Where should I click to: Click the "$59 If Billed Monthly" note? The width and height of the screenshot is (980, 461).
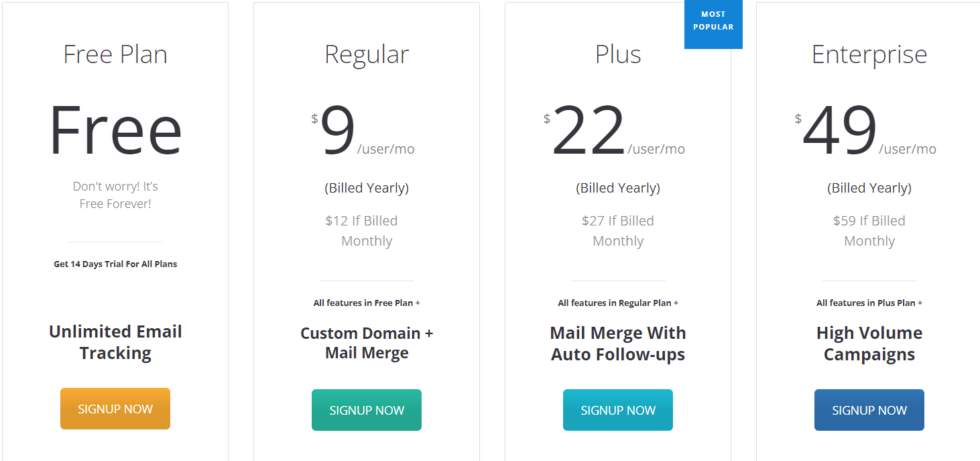[x=869, y=231]
